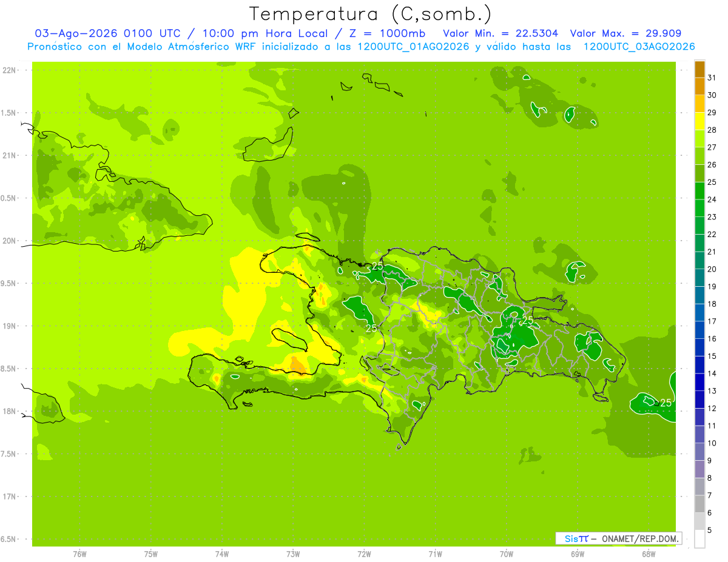Click the '71W' longitude axis label
This screenshot has height=562, width=728.
tap(435, 554)
